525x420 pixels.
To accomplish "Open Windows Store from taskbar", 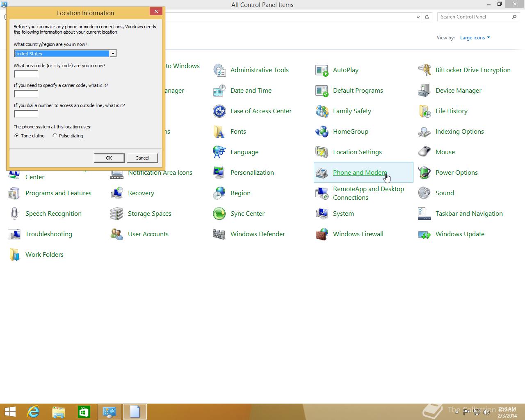I will [x=84, y=412].
